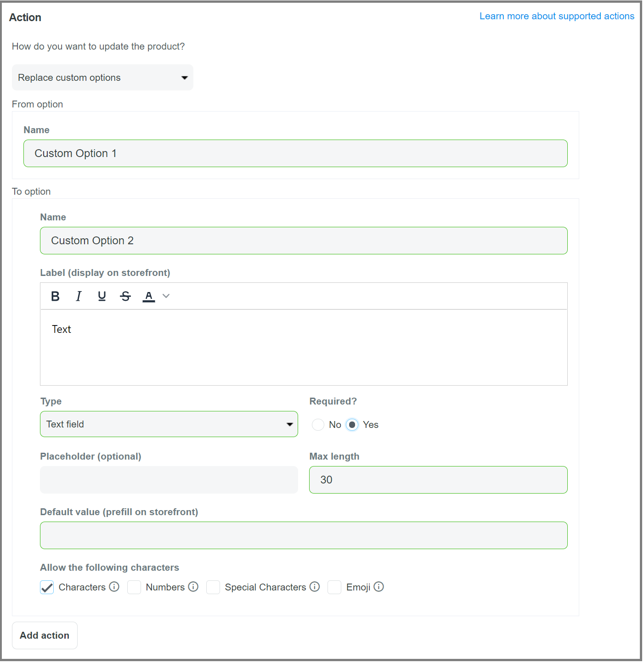Select No for Required
The width and height of the screenshot is (644, 663).
pos(318,425)
